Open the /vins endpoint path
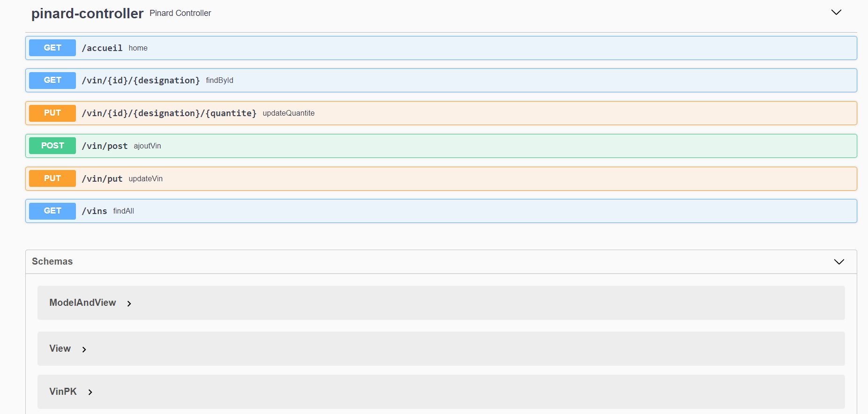 pyautogui.click(x=94, y=211)
